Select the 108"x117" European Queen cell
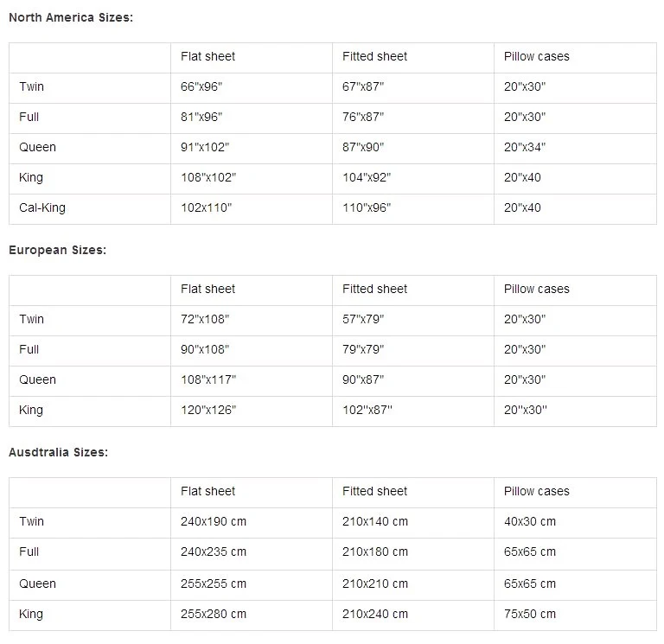The image size is (664, 644). click(x=208, y=379)
